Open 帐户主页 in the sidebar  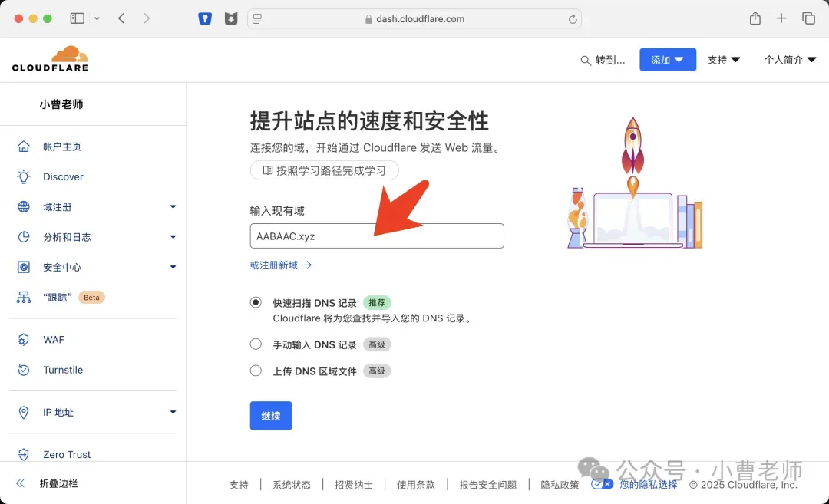click(61, 147)
